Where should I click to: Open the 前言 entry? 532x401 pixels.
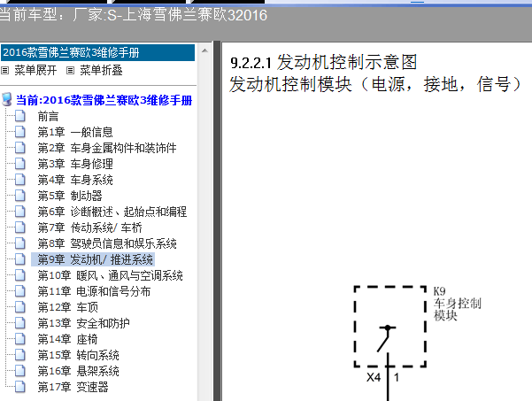coord(48,116)
